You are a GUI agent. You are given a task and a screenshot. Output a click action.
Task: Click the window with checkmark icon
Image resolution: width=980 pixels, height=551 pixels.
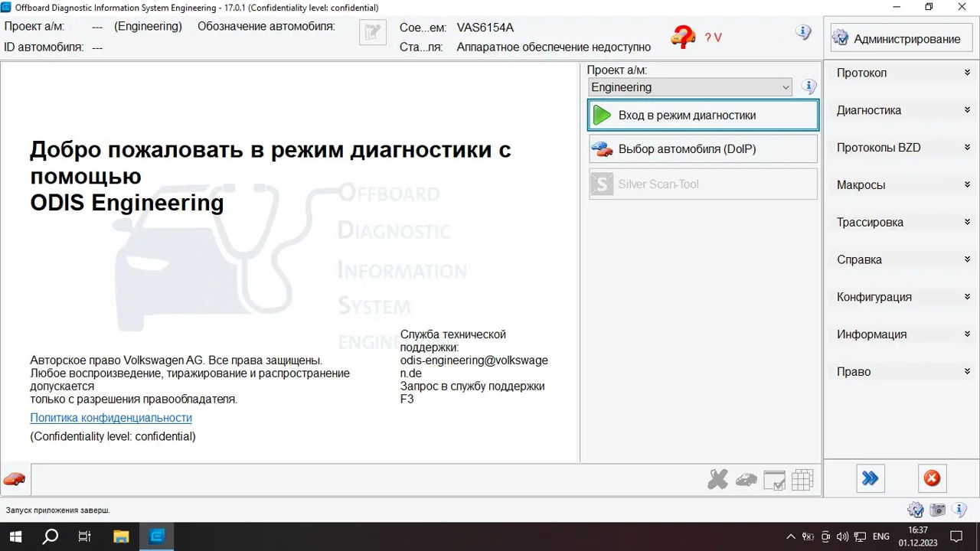[x=774, y=480]
